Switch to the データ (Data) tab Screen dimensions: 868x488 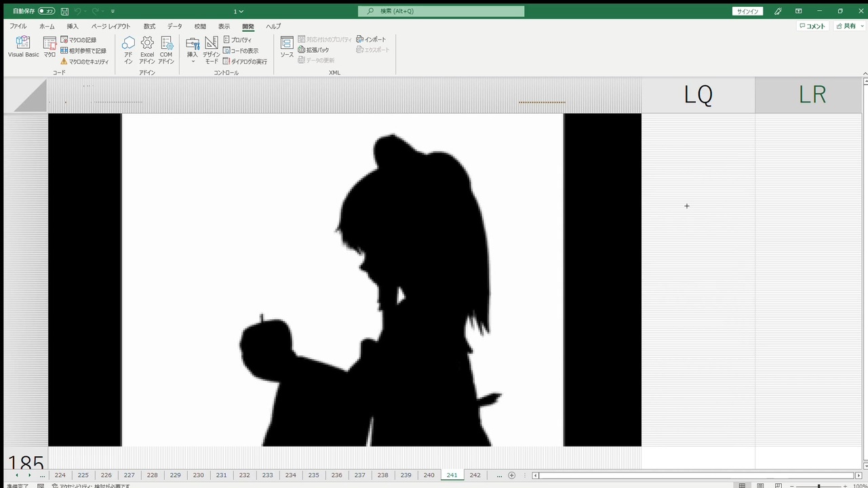175,26
